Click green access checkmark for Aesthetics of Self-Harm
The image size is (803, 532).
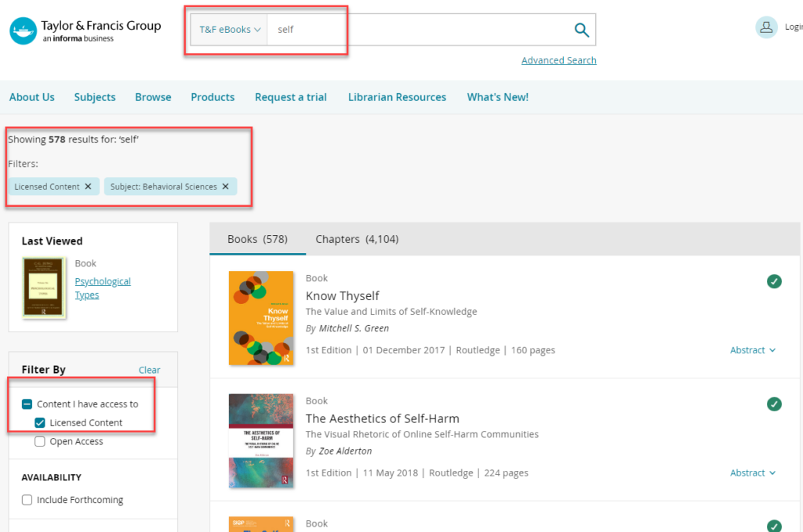tap(774, 404)
